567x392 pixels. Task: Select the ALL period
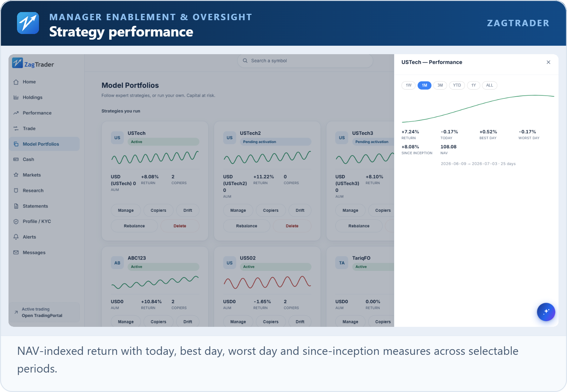point(490,85)
